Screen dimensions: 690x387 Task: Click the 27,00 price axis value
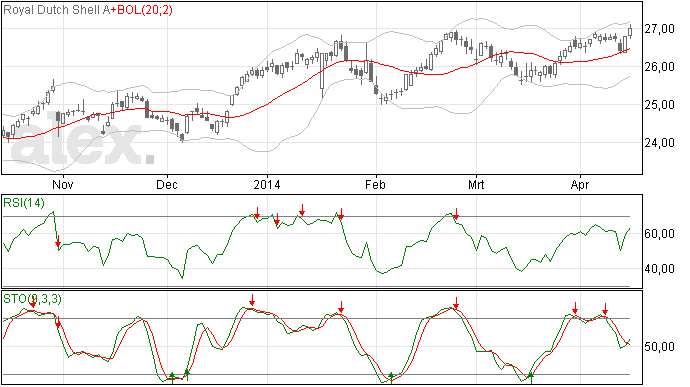click(659, 29)
